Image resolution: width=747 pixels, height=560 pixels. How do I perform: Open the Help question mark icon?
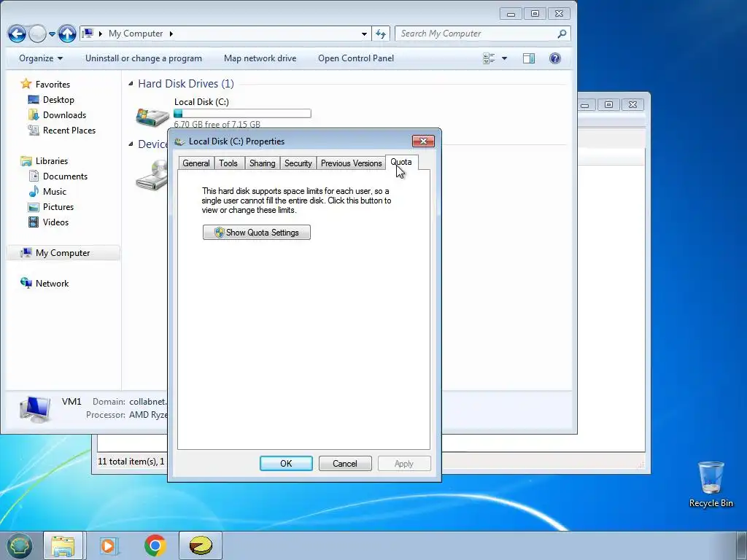555,58
